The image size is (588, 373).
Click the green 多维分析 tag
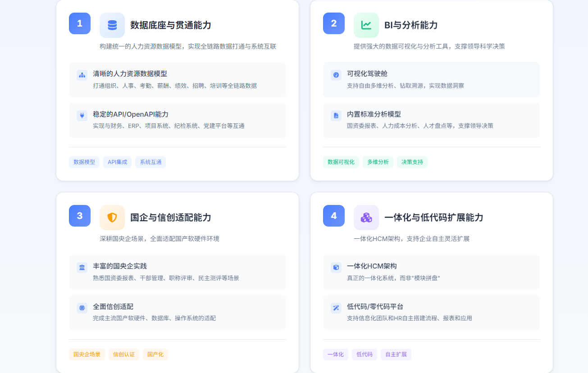(378, 162)
